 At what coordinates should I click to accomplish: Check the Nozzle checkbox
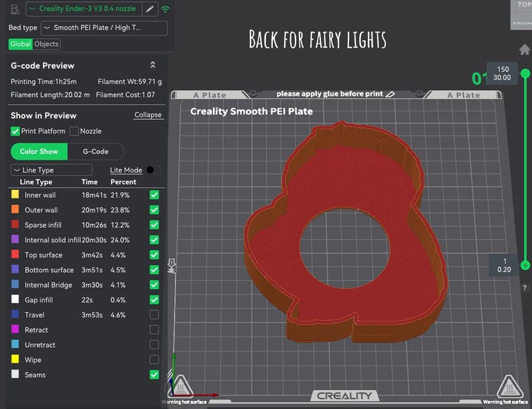tap(74, 131)
